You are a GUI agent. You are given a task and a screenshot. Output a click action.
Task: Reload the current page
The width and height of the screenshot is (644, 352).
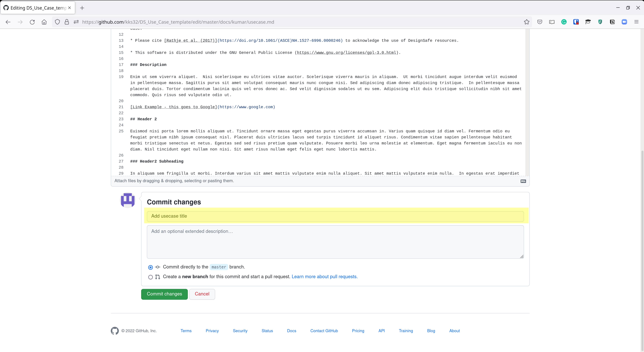coord(32,22)
